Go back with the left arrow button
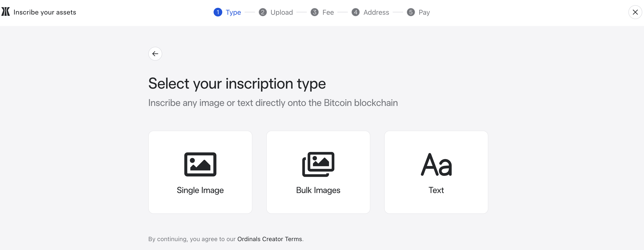 coord(155,54)
